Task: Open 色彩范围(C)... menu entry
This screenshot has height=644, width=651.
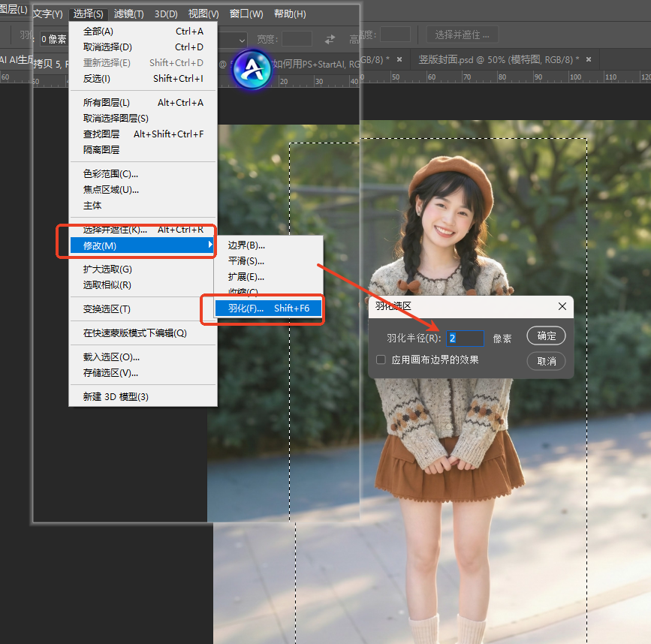Action: [x=110, y=174]
